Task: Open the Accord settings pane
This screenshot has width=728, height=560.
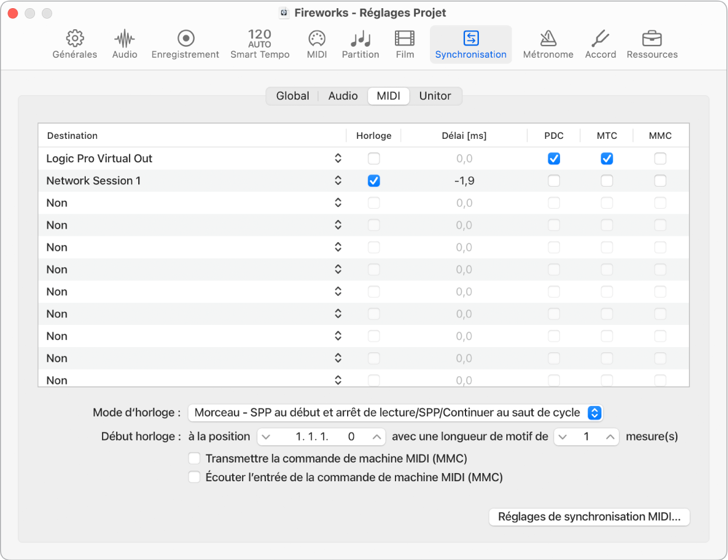Action: click(600, 44)
